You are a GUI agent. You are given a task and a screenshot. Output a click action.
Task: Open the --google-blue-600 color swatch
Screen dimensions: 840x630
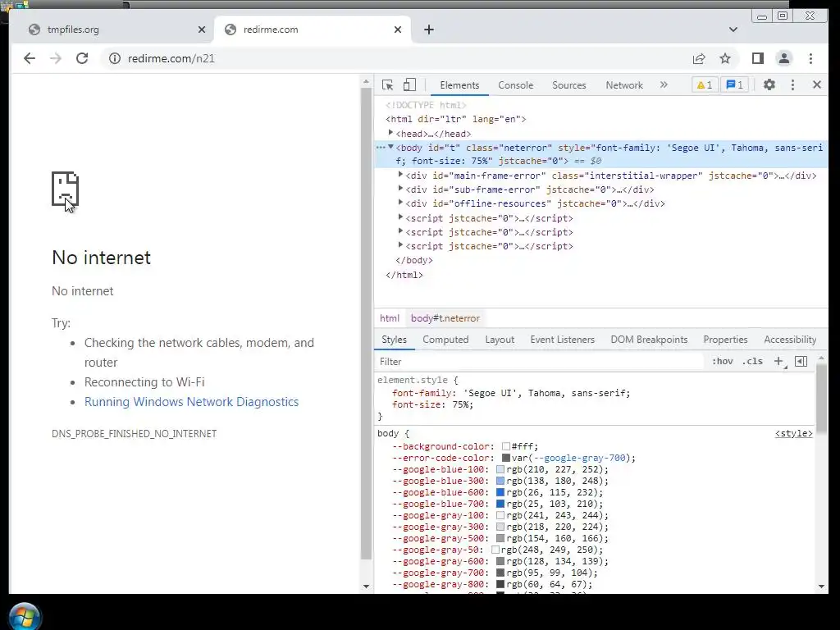point(500,492)
